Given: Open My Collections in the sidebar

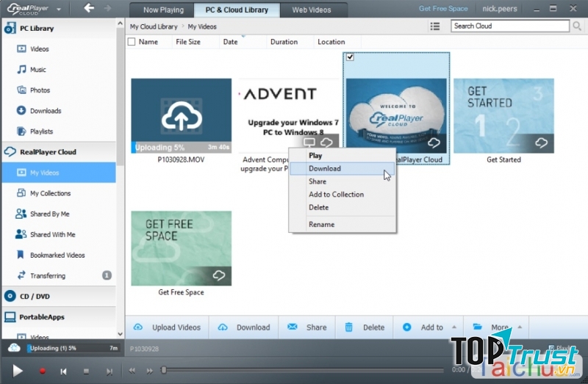Looking at the screenshot, I should (50, 193).
